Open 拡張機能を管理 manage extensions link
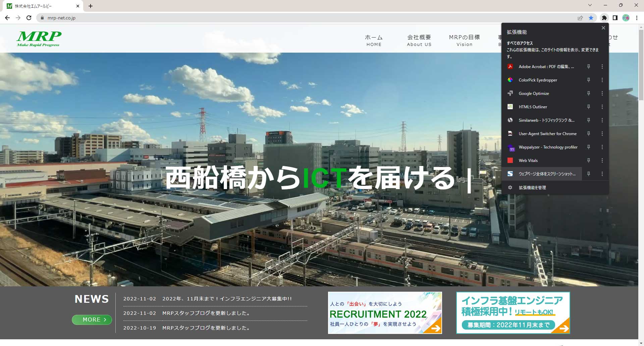This screenshot has height=346, width=644. tap(532, 187)
